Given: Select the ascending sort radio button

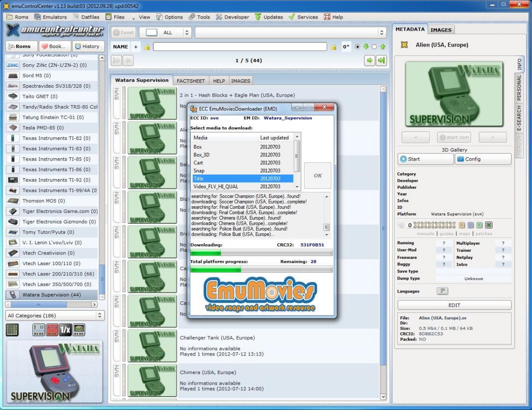Looking at the screenshot, I should (375, 47).
